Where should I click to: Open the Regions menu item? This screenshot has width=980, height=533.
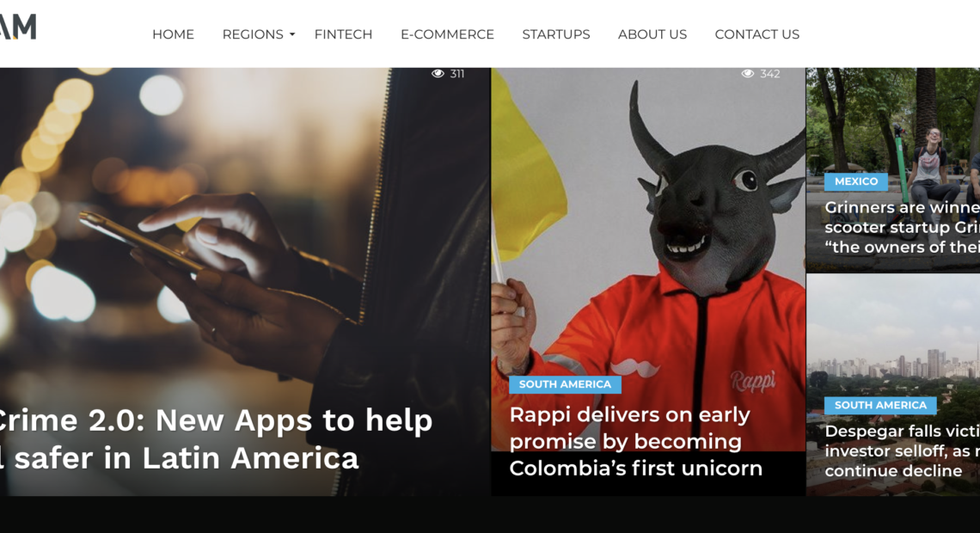(253, 34)
